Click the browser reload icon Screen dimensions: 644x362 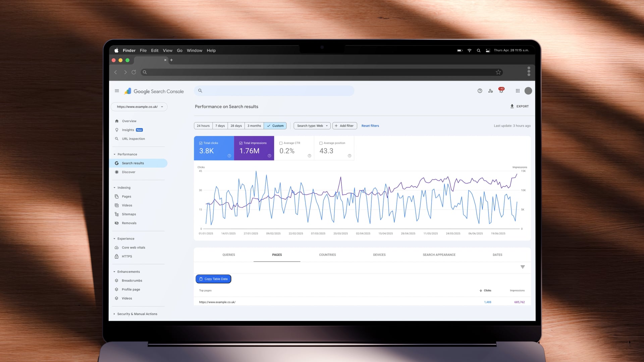tap(134, 72)
